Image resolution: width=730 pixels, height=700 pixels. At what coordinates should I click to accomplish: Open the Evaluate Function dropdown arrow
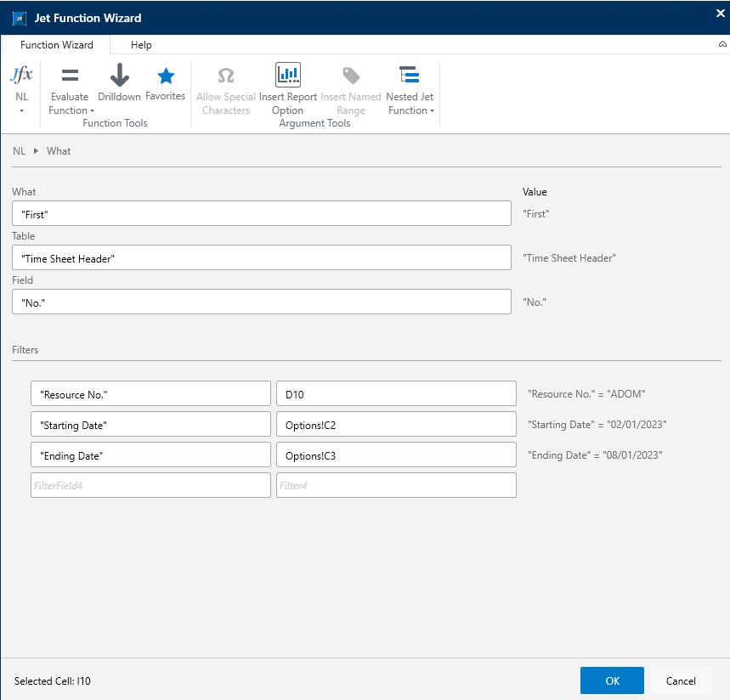92,110
